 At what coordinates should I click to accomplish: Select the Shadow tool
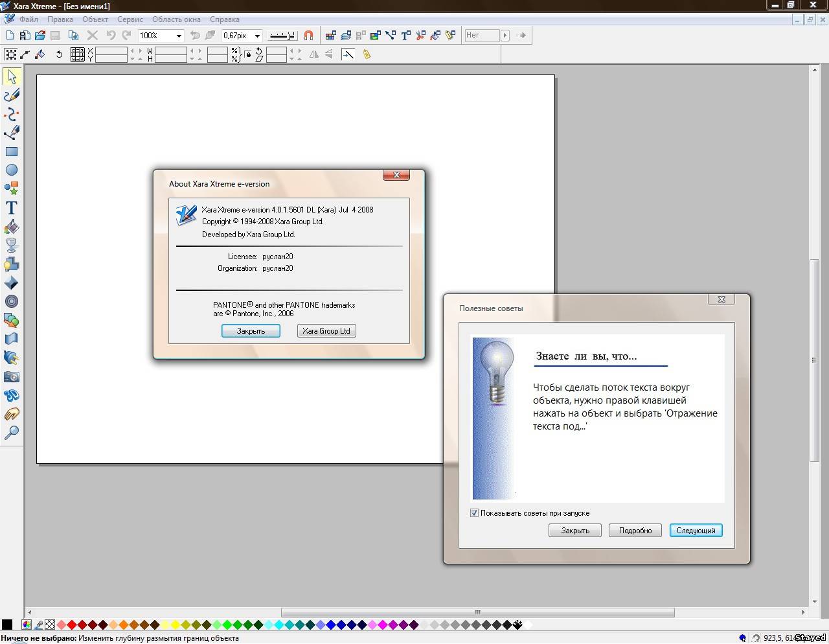coord(12,264)
